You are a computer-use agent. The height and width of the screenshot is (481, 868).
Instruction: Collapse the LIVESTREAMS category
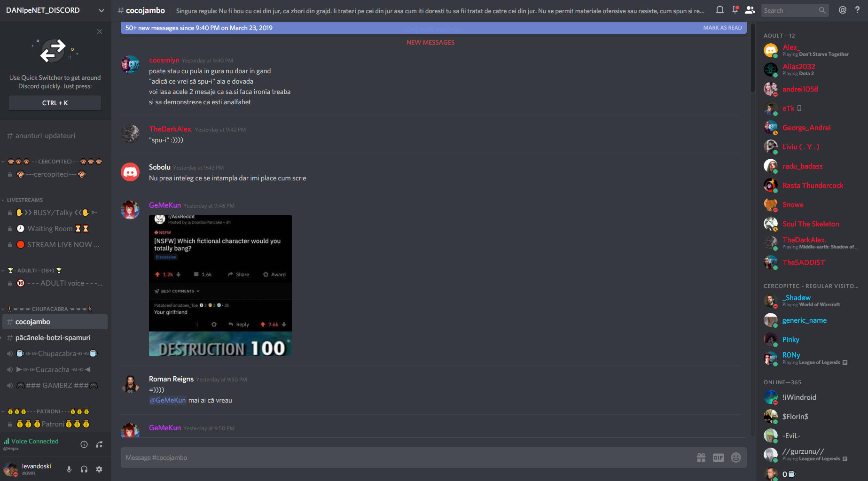tap(22, 200)
